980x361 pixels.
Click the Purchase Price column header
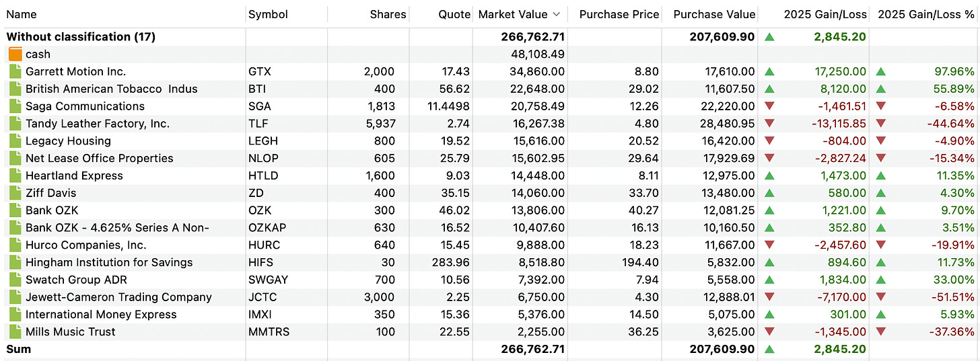point(619,14)
